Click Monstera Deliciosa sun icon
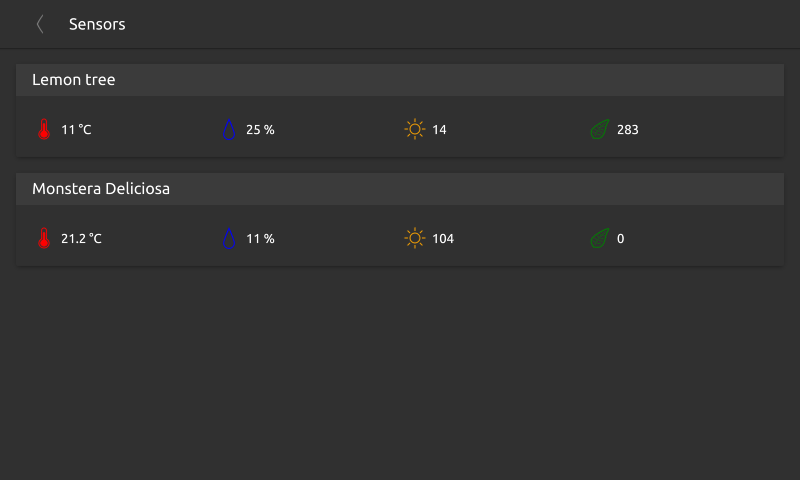 click(x=415, y=238)
